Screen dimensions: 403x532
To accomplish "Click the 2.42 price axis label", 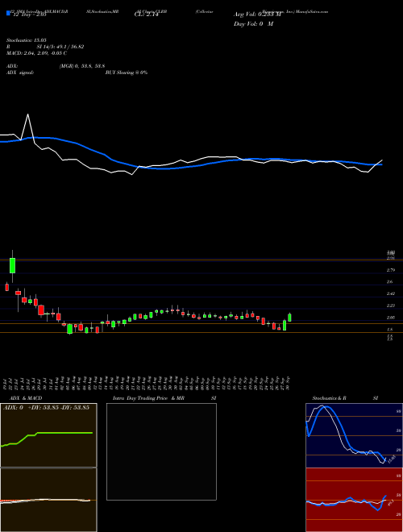I will [x=391, y=294].
